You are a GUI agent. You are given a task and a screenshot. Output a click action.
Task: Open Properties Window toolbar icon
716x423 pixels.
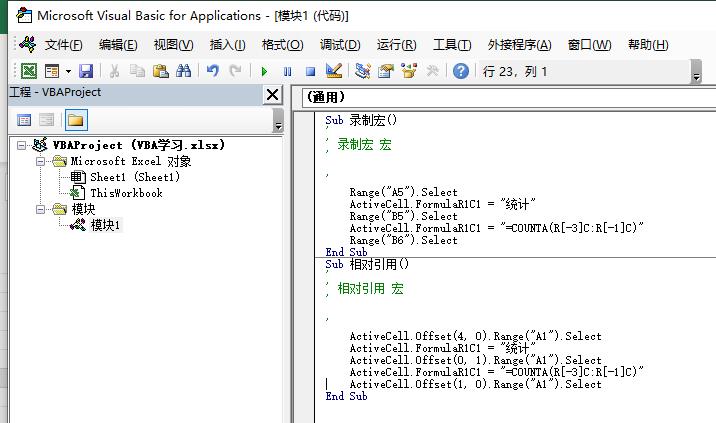tap(386, 71)
